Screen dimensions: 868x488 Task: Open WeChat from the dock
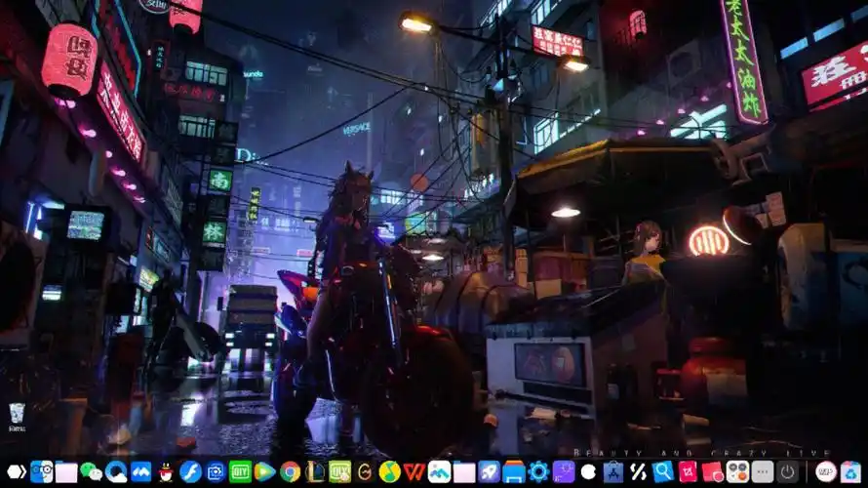click(x=91, y=471)
